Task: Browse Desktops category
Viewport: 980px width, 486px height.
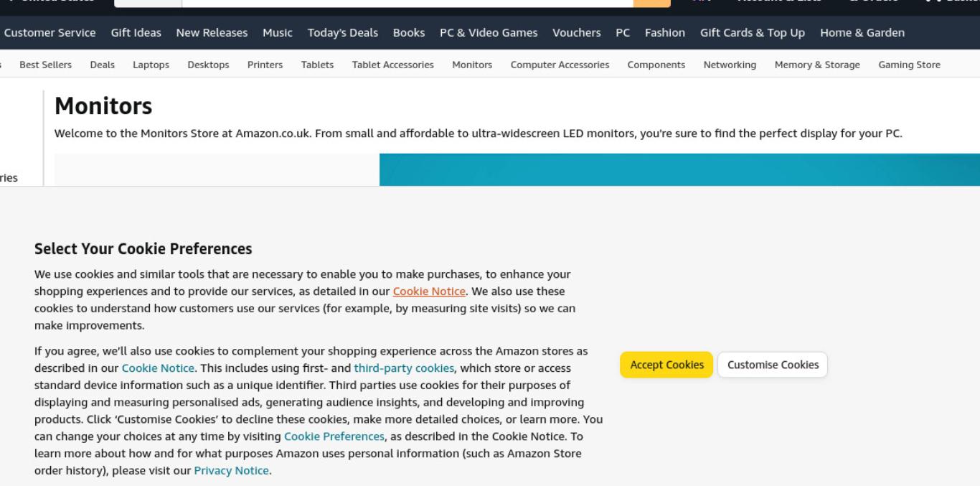Action: pos(208,65)
